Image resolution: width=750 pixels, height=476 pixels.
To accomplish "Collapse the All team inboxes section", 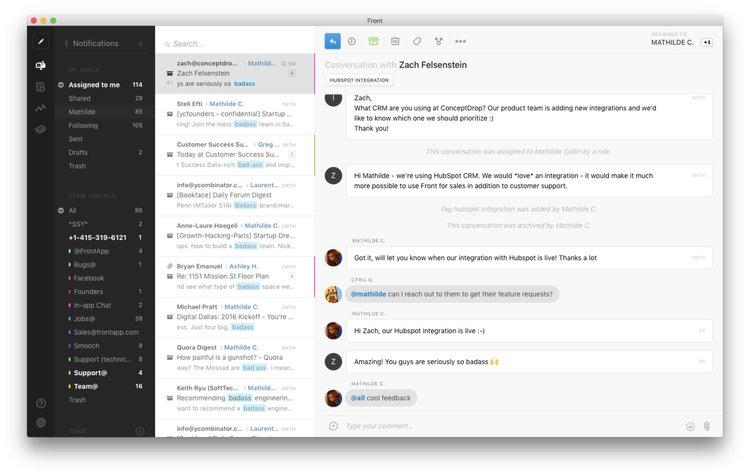I will [61, 210].
